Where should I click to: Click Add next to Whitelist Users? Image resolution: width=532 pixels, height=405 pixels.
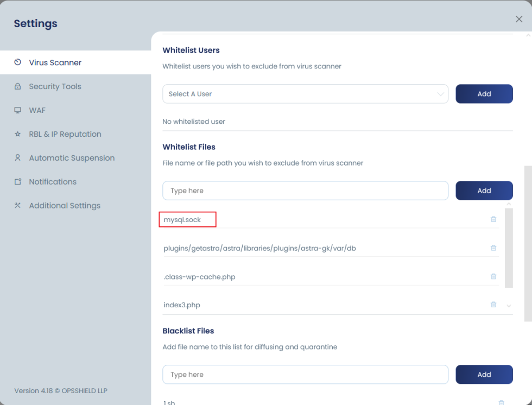point(484,93)
